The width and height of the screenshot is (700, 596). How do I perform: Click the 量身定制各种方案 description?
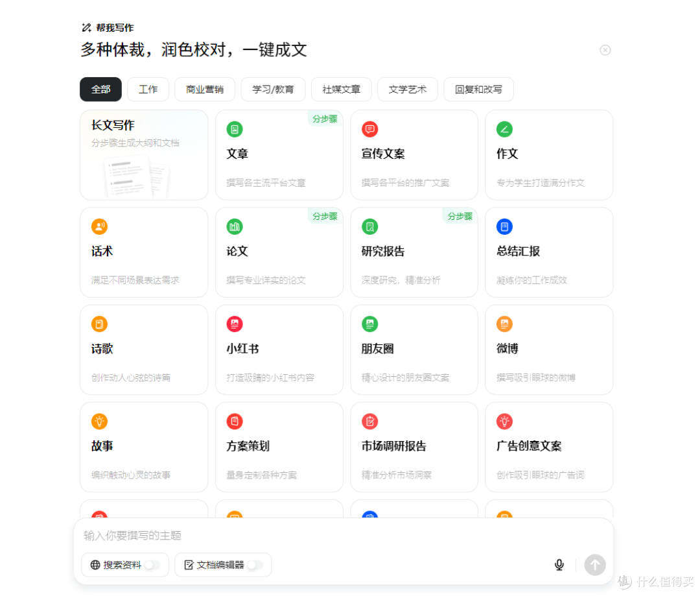pos(262,475)
